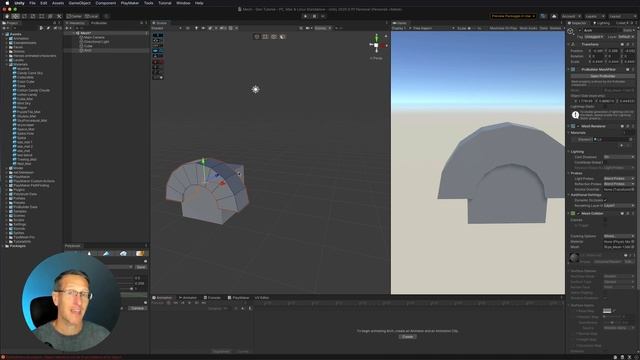Switch to the Console tab
The width and height of the screenshot is (640, 360).
pos(213,298)
